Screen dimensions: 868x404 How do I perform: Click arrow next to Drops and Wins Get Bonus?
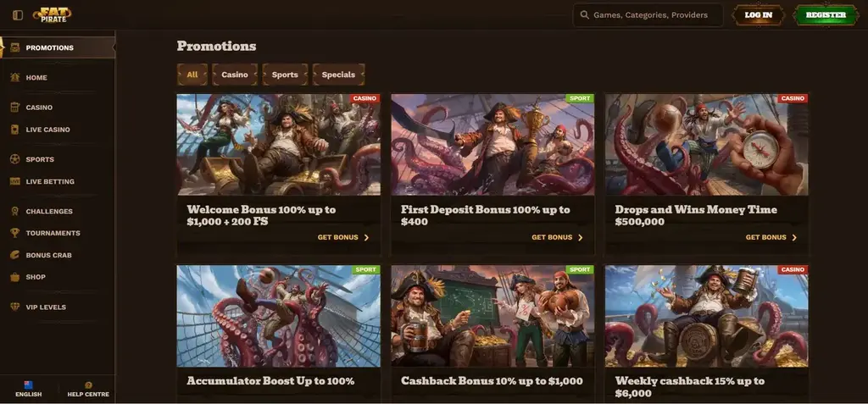click(x=794, y=237)
